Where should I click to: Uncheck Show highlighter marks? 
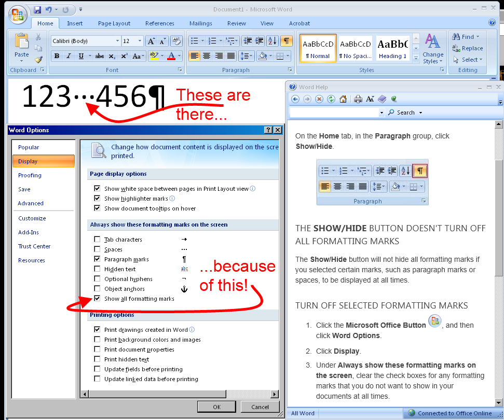pos(97,199)
